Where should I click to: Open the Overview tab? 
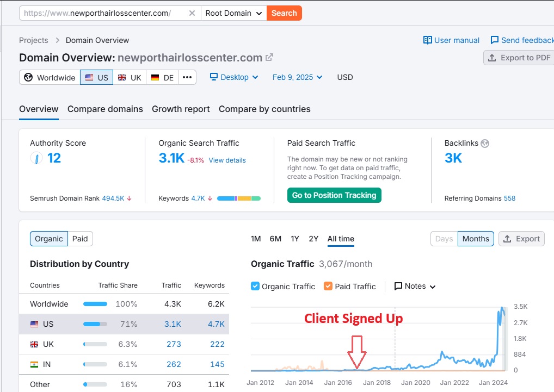(x=39, y=109)
